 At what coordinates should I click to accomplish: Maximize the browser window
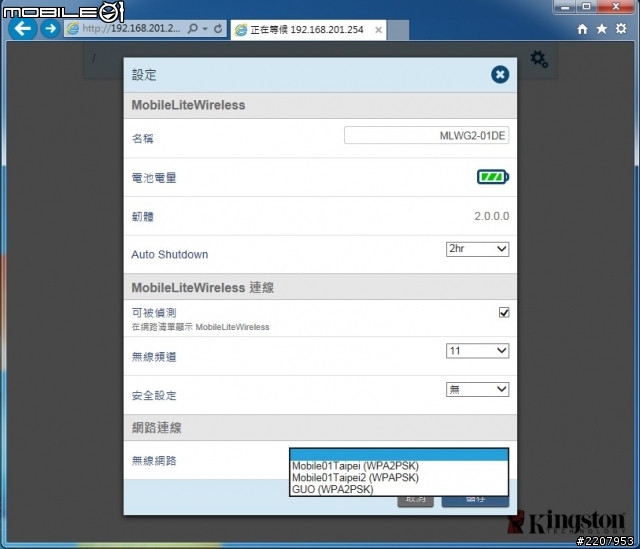(586, 7)
